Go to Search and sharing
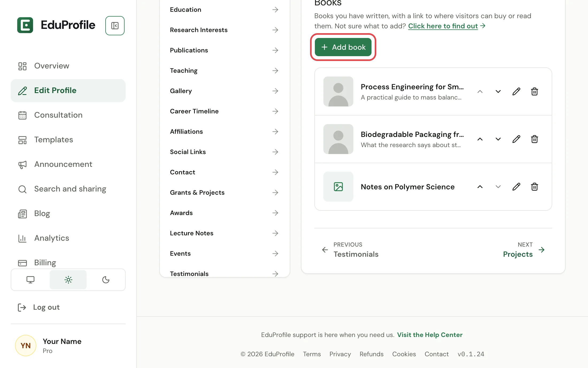 coord(68,189)
